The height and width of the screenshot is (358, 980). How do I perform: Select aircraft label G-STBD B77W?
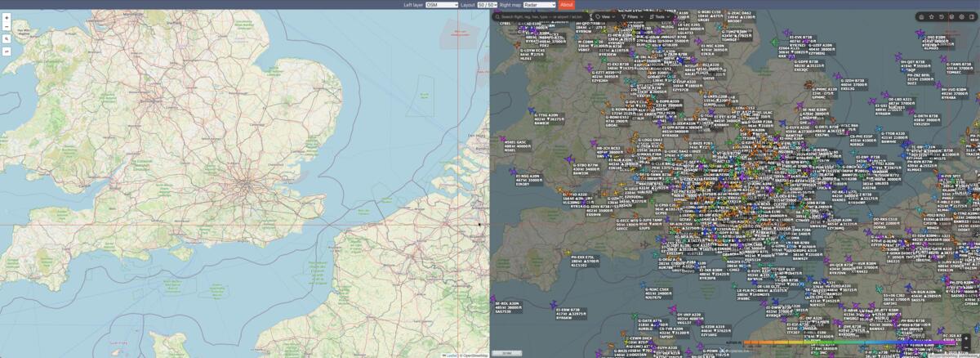pos(586,169)
